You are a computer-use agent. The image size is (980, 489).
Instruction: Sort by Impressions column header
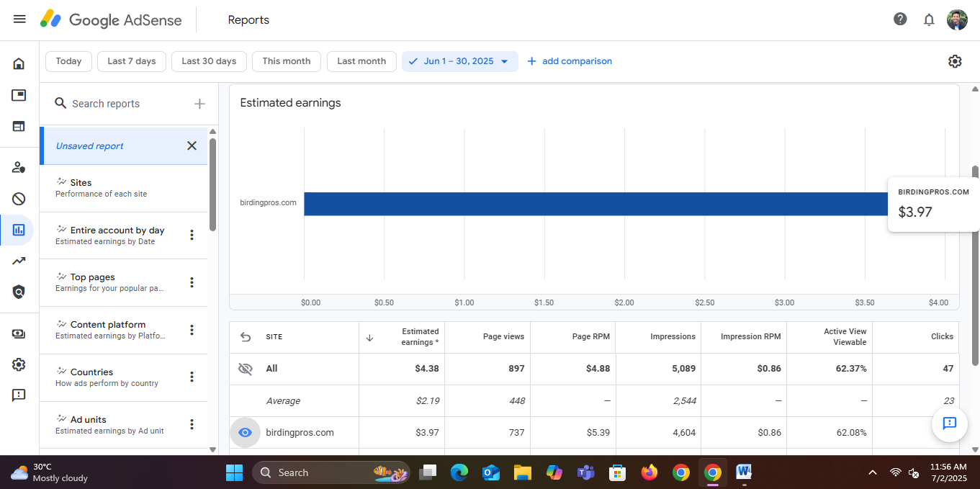[x=673, y=336]
